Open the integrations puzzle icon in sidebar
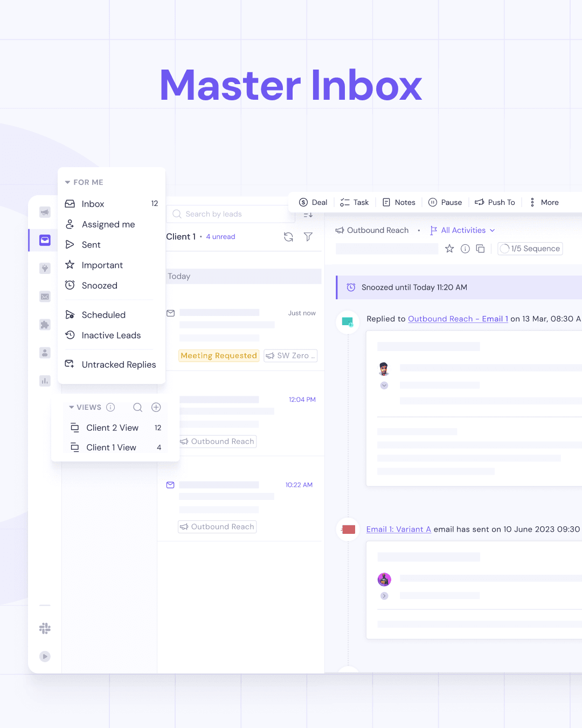 tap(45, 325)
